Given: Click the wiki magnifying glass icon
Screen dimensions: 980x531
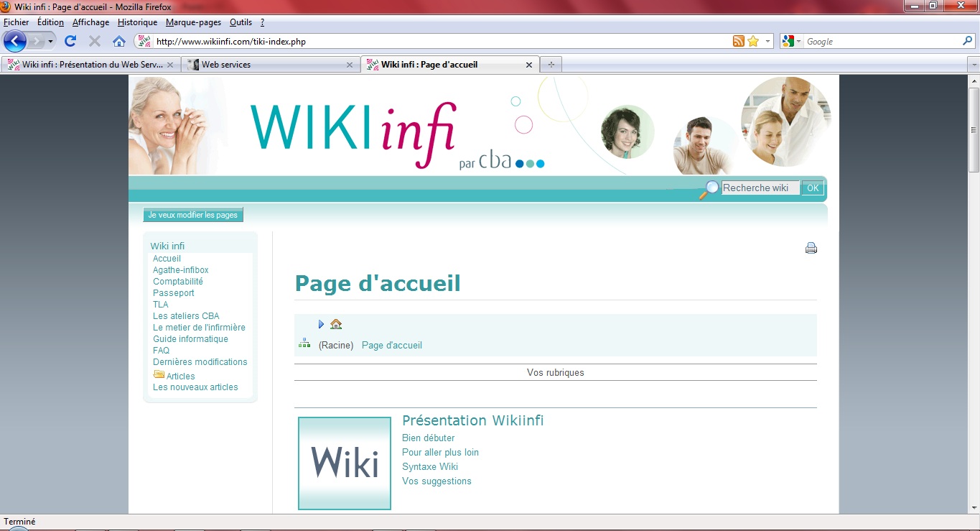Looking at the screenshot, I should point(709,190).
